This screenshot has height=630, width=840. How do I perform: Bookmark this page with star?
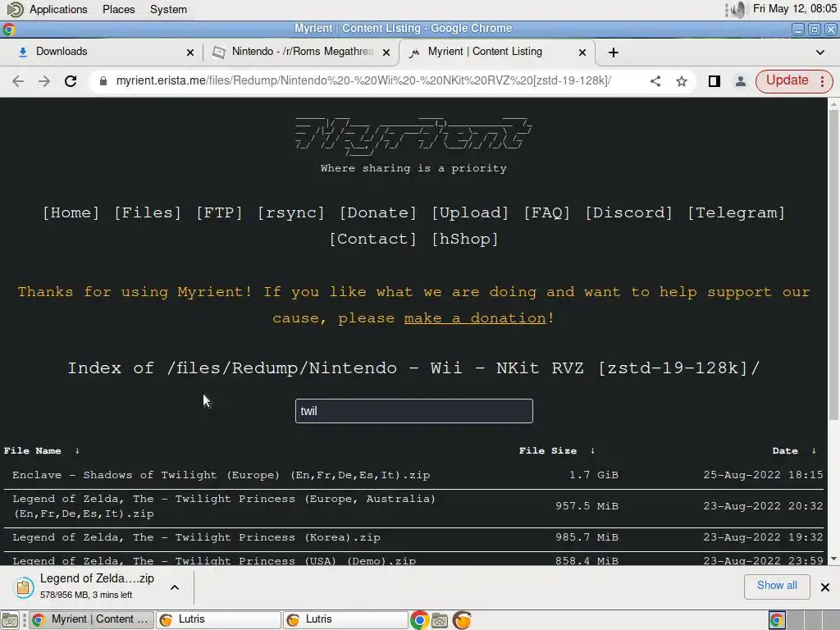(682, 81)
